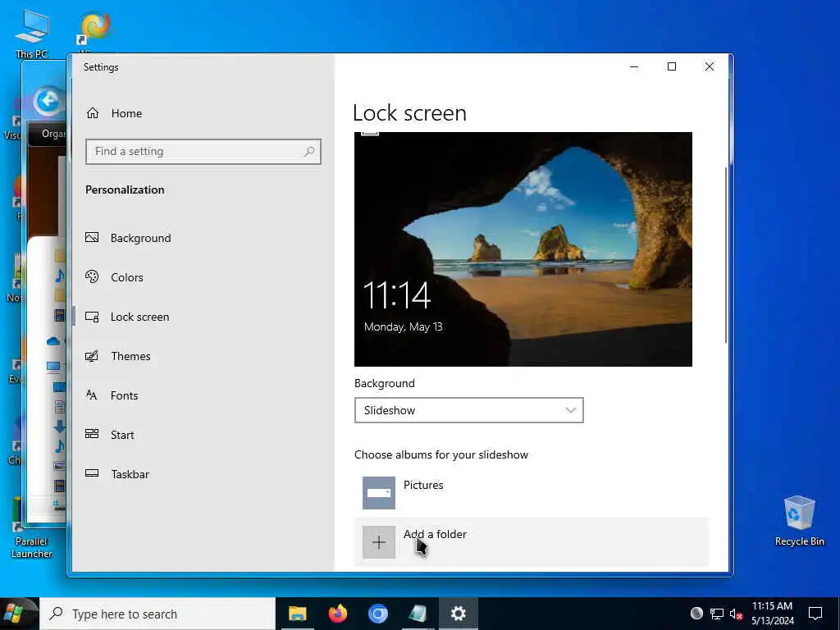
Task: Open the notepad-like app on taskbar
Action: (x=418, y=614)
